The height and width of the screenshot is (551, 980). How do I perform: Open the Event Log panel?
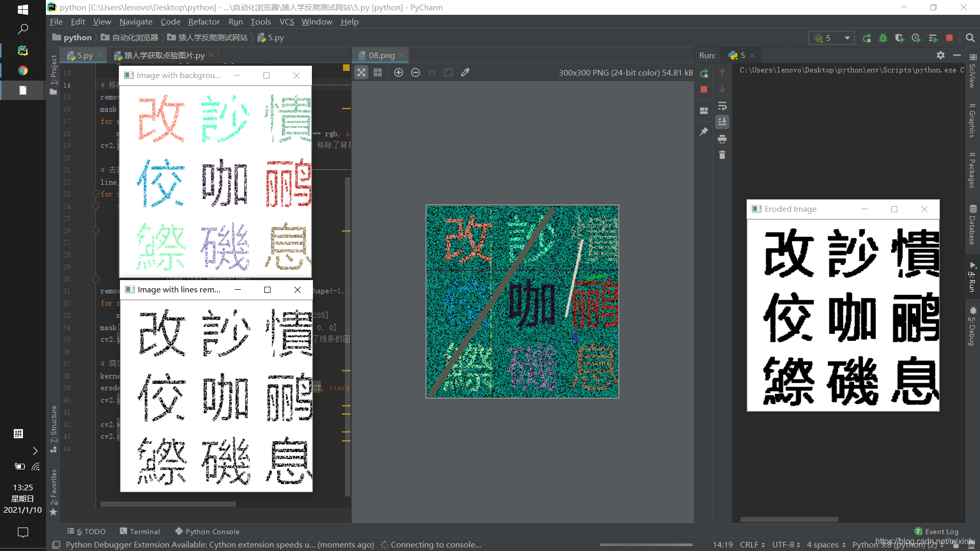click(x=942, y=531)
